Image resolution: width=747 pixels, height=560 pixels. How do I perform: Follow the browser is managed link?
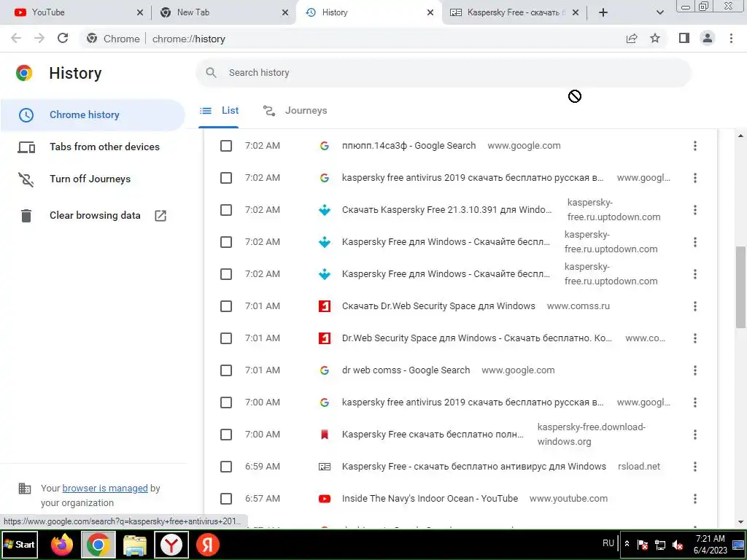coord(105,488)
